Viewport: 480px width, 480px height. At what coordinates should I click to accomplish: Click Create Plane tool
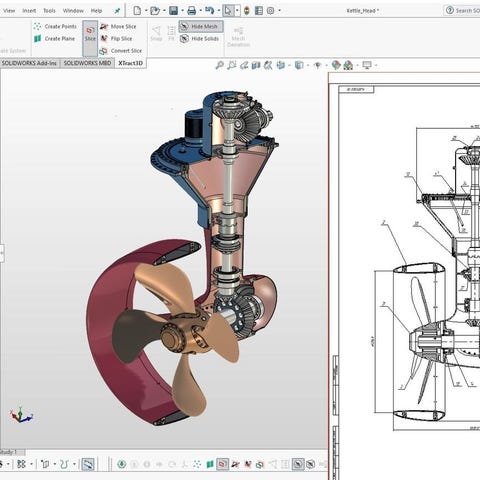(x=54, y=39)
